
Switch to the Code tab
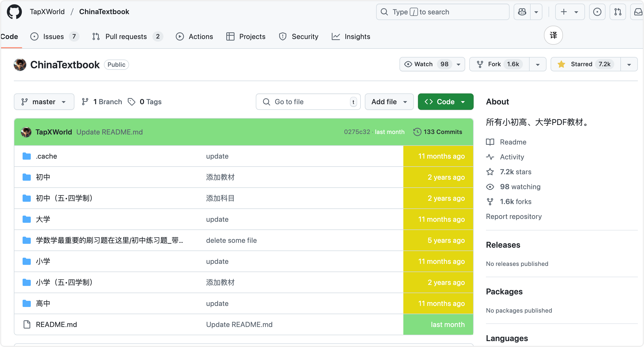click(x=9, y=36)
